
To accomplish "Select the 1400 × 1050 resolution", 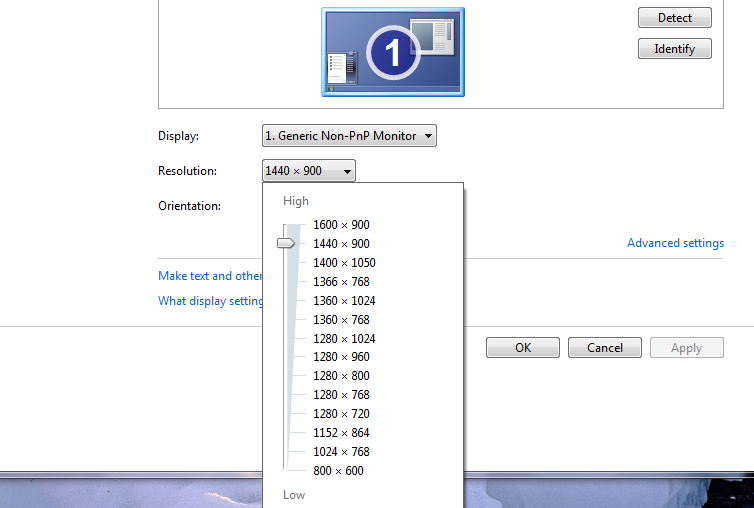I will pos(344,263).
